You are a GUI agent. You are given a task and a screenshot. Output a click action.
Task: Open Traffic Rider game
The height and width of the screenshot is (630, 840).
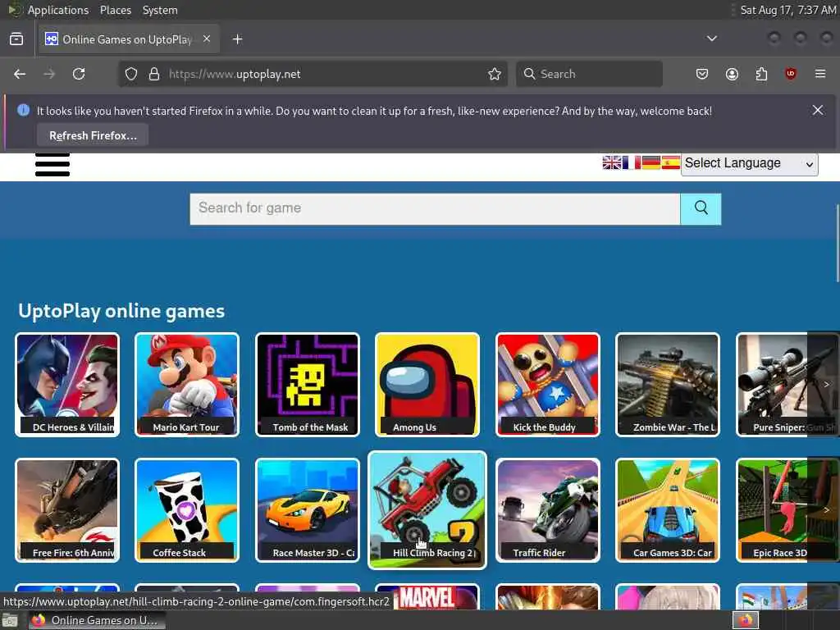547,510
